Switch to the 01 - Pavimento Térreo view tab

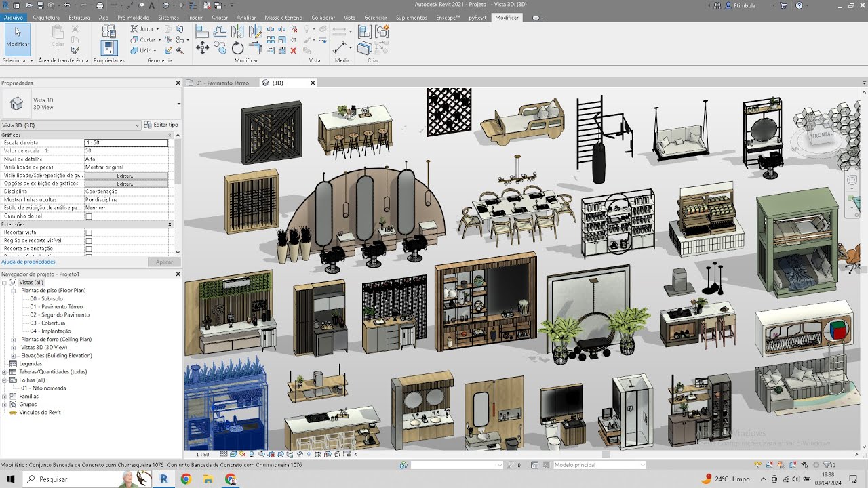point(222,83)
